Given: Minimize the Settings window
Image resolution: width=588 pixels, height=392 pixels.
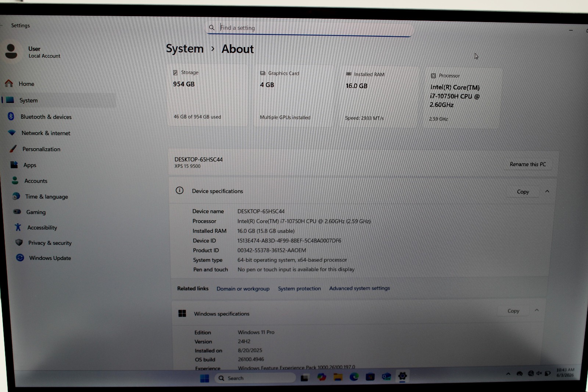Looking at the screenshot, I should coord(571,31).
